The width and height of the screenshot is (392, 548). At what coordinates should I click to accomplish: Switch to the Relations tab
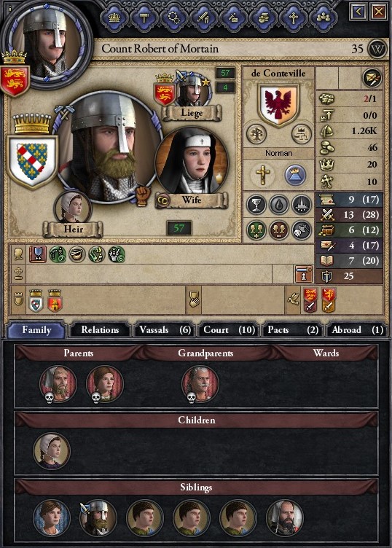pyautogui.click(x=100, y=329)
